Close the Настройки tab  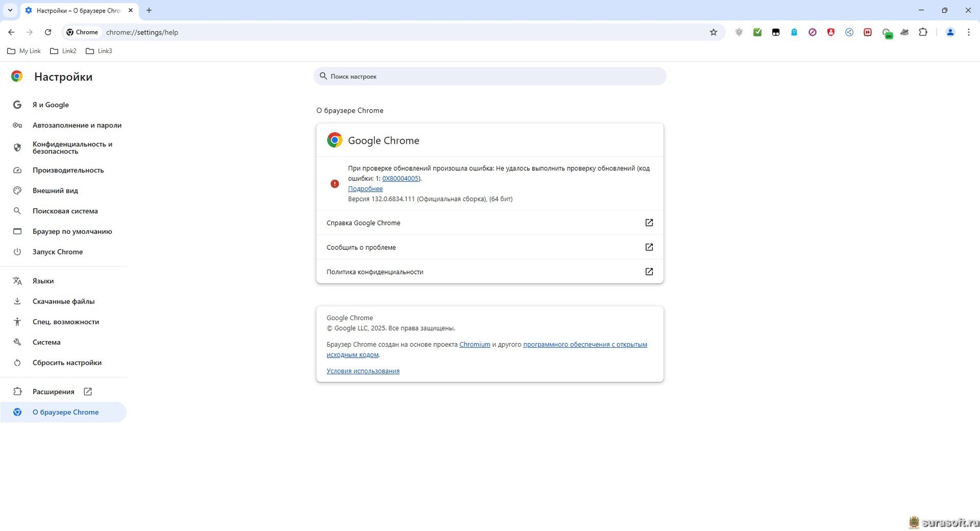point(131,10)
